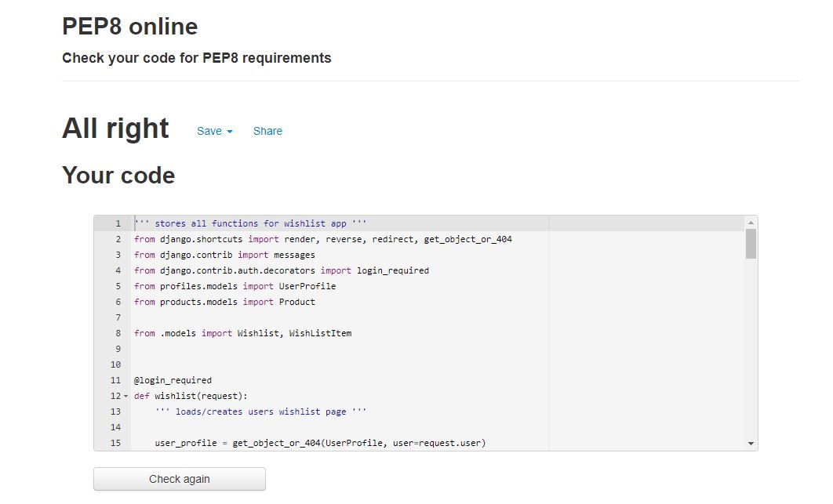Click the scrollbar up arrow icon

pyautogui.click(x=751, y=223)
